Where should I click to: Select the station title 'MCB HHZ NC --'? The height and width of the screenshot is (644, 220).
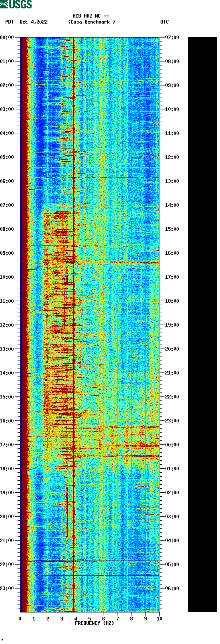click(91, 16)
